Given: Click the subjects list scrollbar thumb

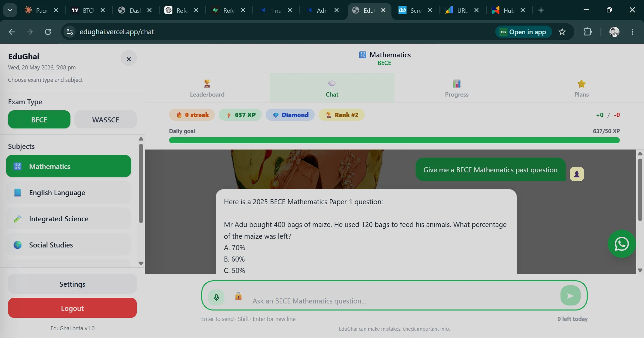Looking at the screenshot, I should [141, 183].
